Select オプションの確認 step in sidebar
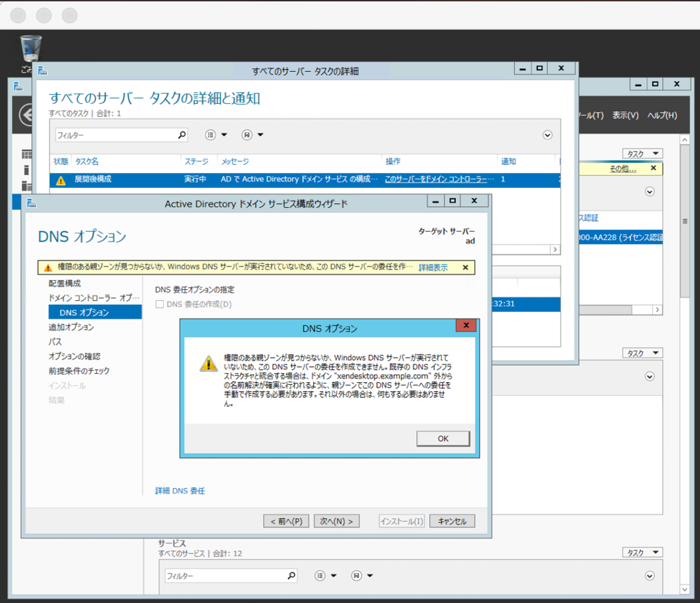Viewport: 700px width, 603px height. [x=75, y=356]
